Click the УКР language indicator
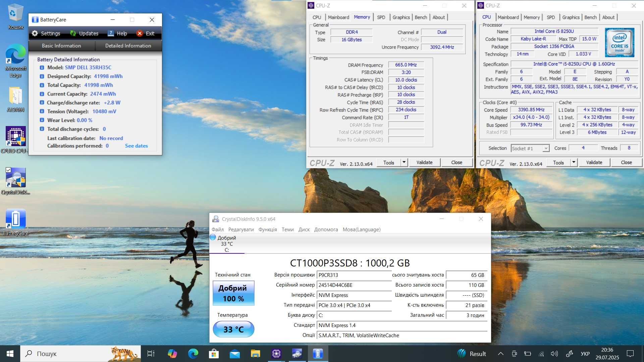This screenshot has width=644, height=362. pyautogui.click(x=585, y=354)
